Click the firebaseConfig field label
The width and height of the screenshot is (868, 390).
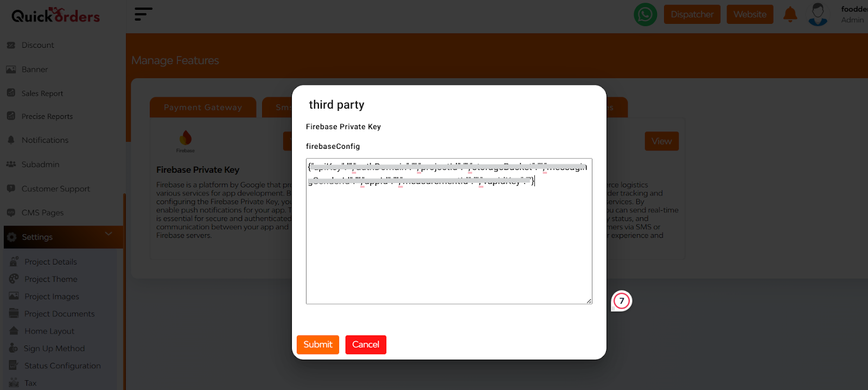[333, 147]
